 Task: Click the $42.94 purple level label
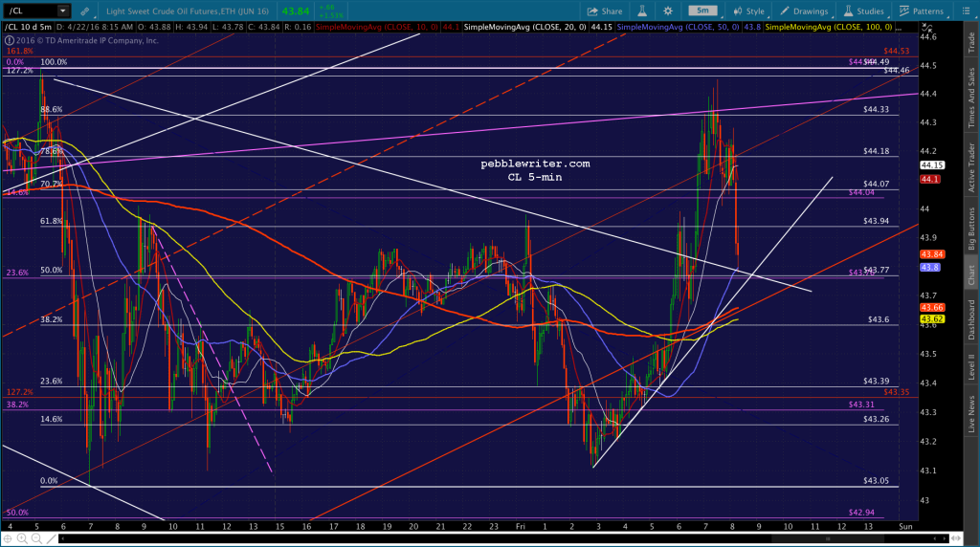pos(861,513)
